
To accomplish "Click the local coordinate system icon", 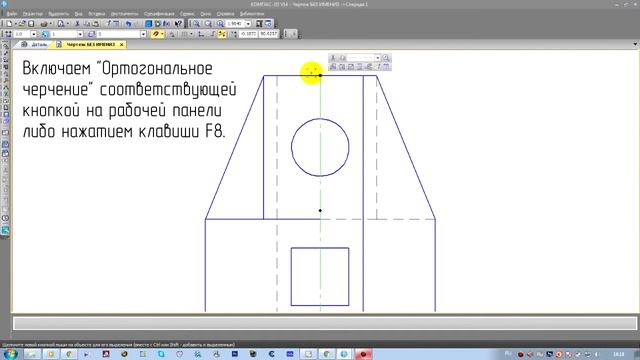I will (201, 34).
